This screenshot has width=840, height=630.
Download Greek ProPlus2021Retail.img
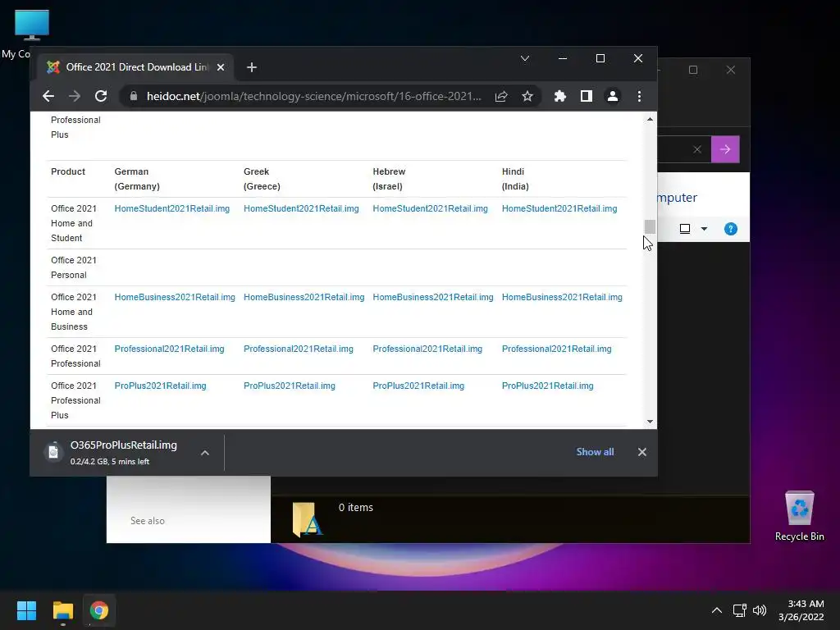pos(290,386)
